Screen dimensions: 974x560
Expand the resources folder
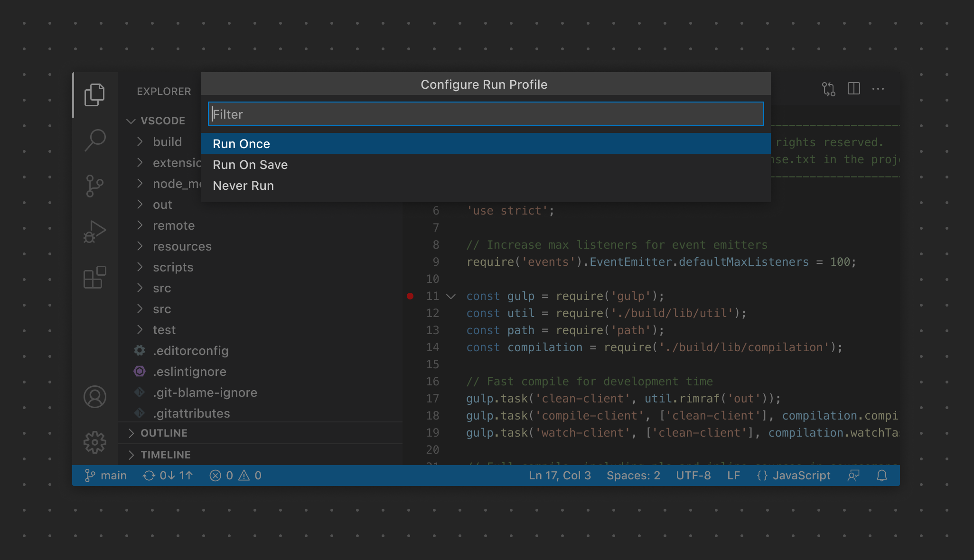coord(182,246)
